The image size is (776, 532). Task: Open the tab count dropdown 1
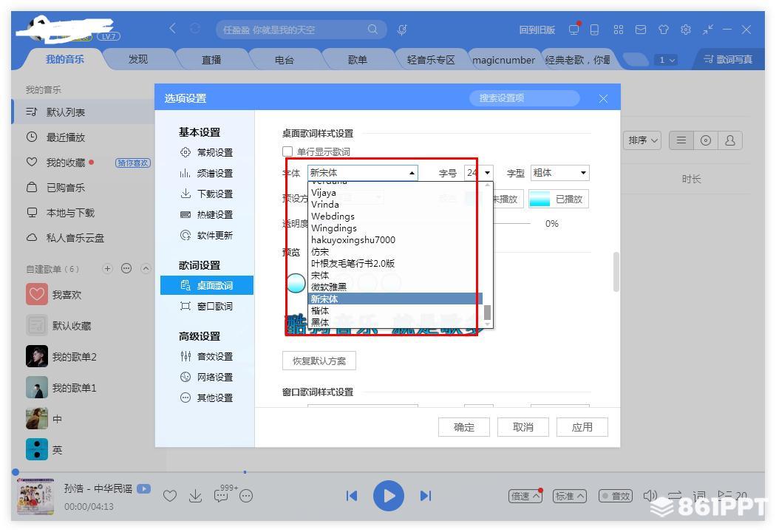click(666, 60)
